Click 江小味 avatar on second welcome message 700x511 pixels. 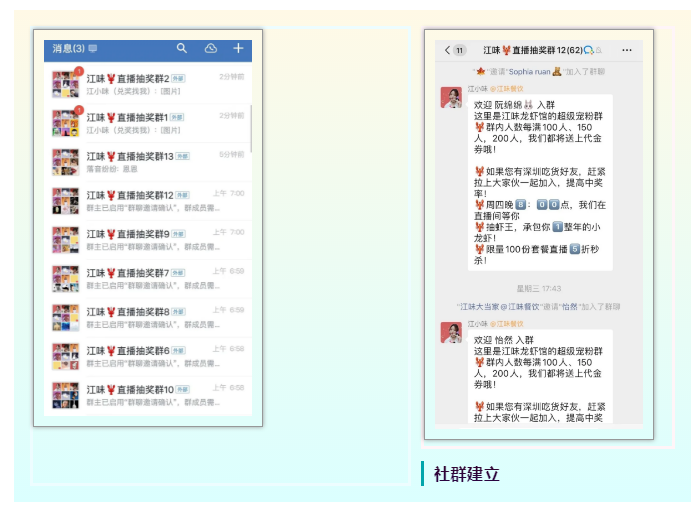tap(451, 332)
